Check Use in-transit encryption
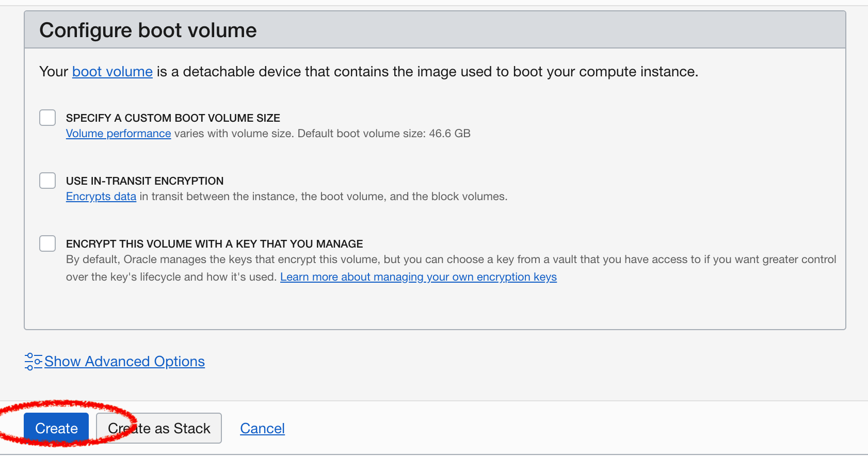 (47, 181)
